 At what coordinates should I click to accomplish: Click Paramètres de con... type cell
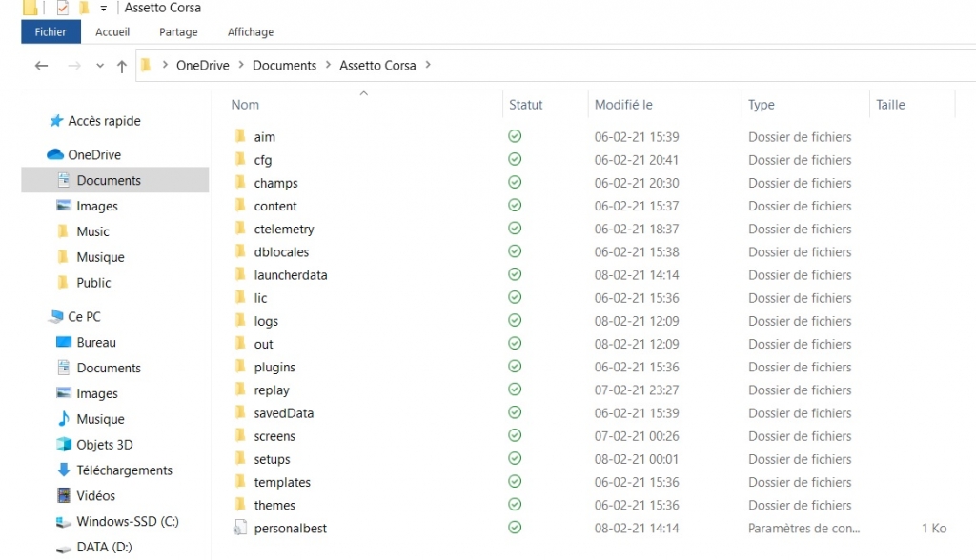(803, 529)
